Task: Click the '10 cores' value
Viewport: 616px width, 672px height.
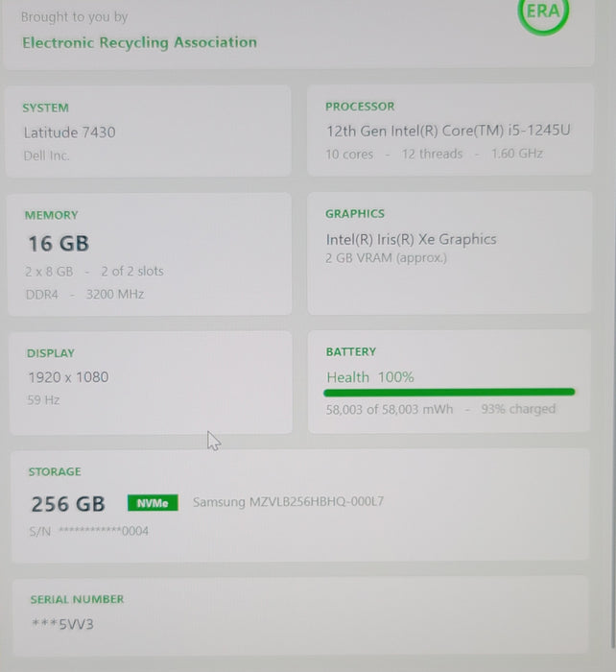Action: click(x=349, y=155)
